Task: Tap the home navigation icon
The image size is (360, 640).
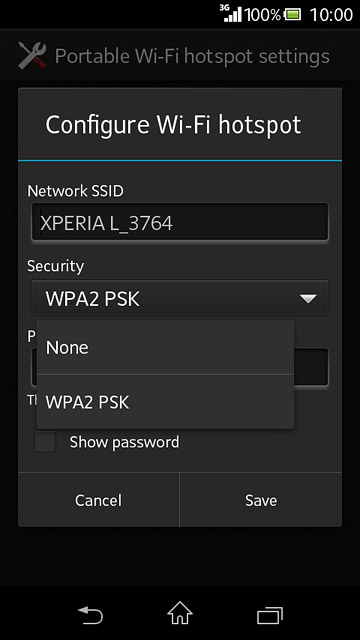Action: pos(180,613)
